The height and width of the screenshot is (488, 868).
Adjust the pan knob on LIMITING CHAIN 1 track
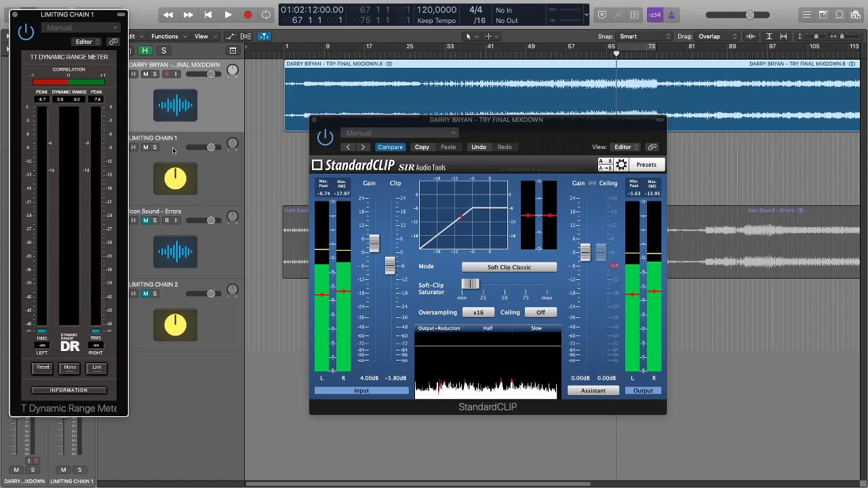click(233, 143)
